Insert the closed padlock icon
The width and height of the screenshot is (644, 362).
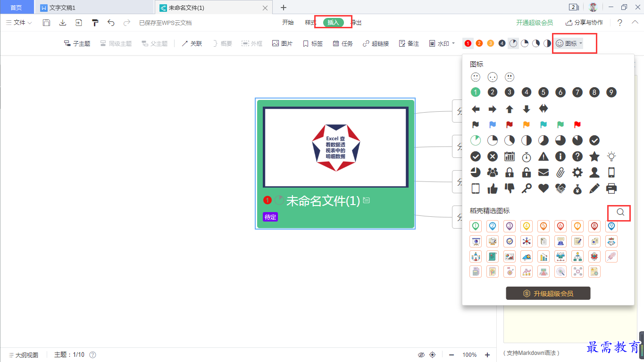coord(510,173)
